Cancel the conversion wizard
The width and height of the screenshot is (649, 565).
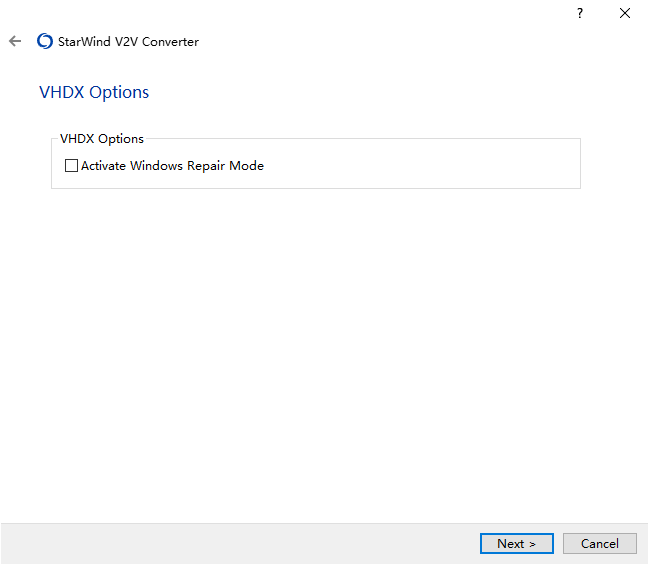599,543
